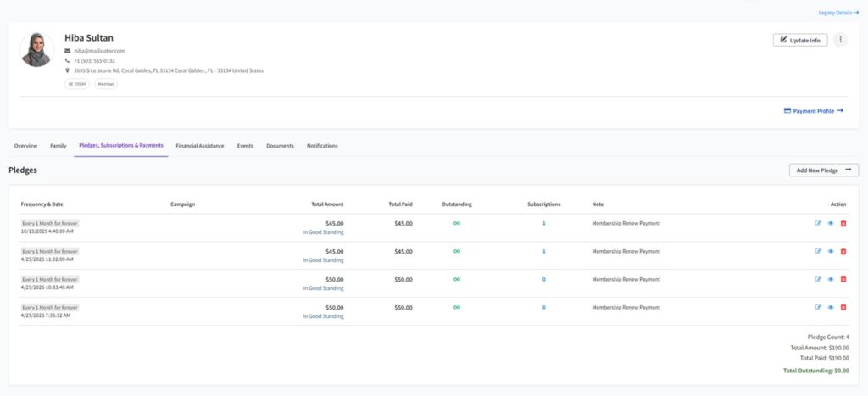Delete the 4/29/2025 10:33:48 AM pledge
This screenshot has width=868, height=396.
[x=843, y=279]
